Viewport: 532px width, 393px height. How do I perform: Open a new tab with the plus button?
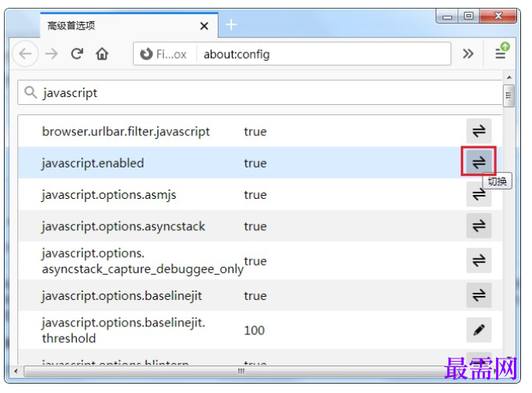(231, 25)
